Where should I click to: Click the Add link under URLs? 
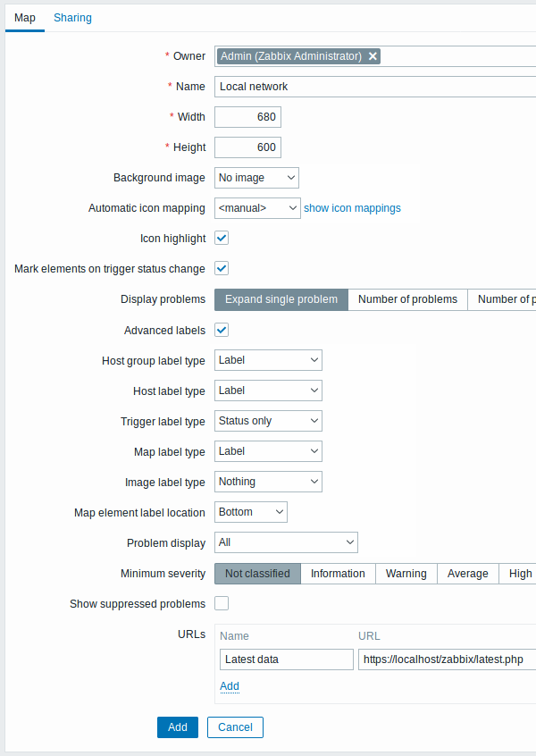pos(230,686)
